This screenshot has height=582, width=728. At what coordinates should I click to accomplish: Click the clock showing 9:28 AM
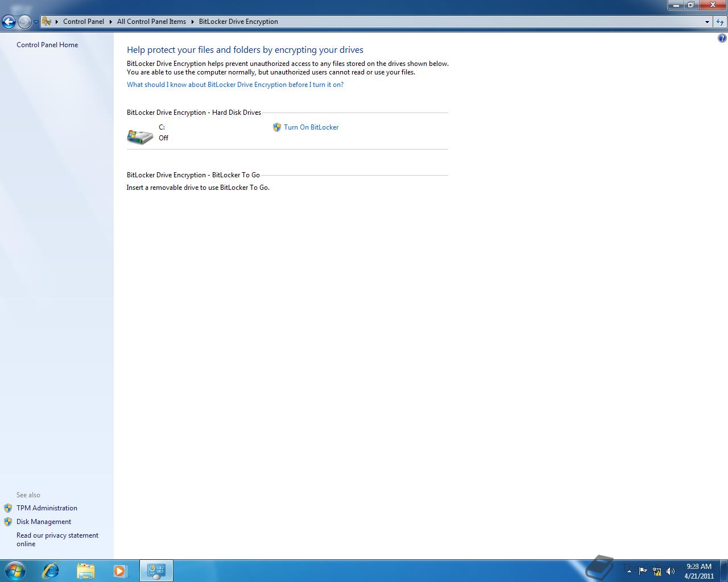click(x=699, y=571)
